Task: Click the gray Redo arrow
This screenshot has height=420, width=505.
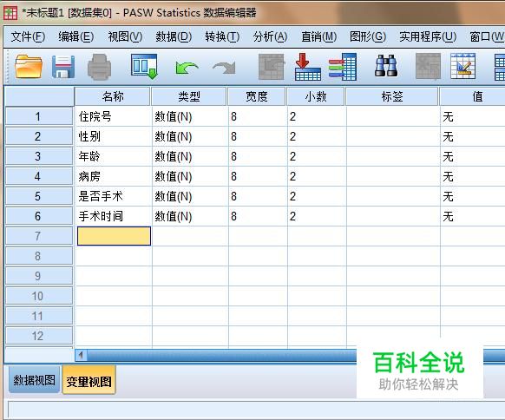Action: tap(225, 68)
